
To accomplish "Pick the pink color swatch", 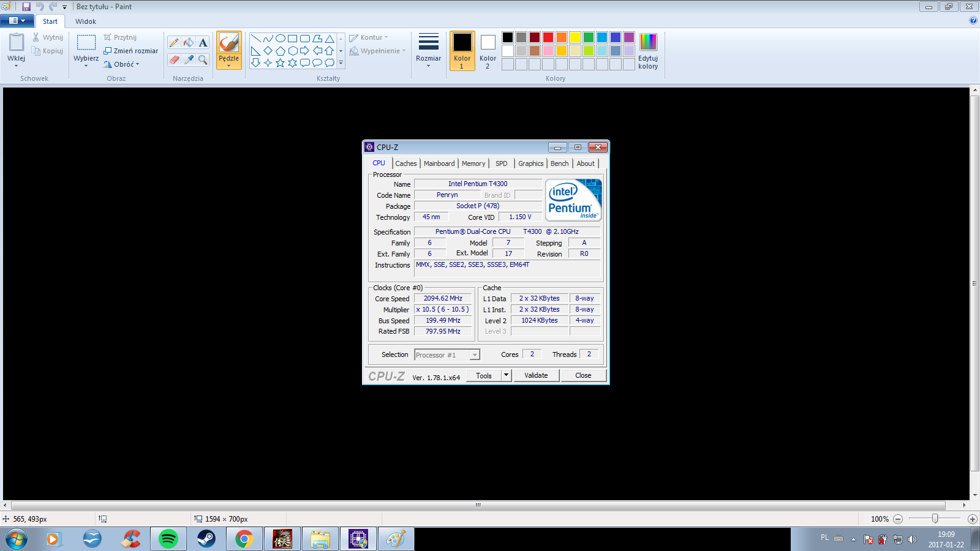I will 548,51.
